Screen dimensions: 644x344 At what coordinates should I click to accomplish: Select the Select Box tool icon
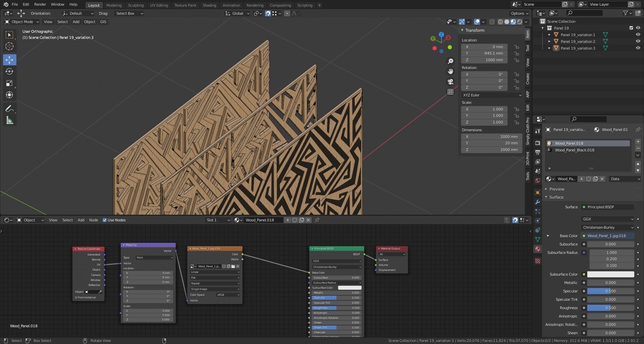[x=9, y=35]
